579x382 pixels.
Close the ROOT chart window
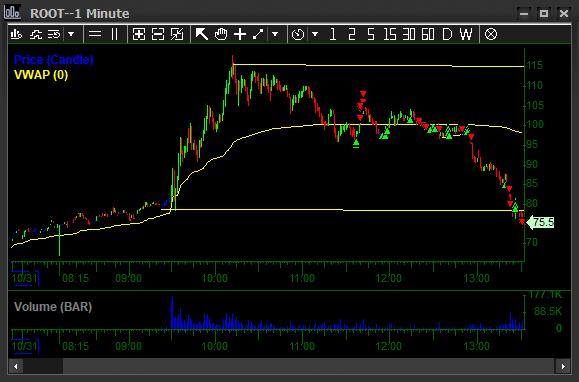pos(563,14)
